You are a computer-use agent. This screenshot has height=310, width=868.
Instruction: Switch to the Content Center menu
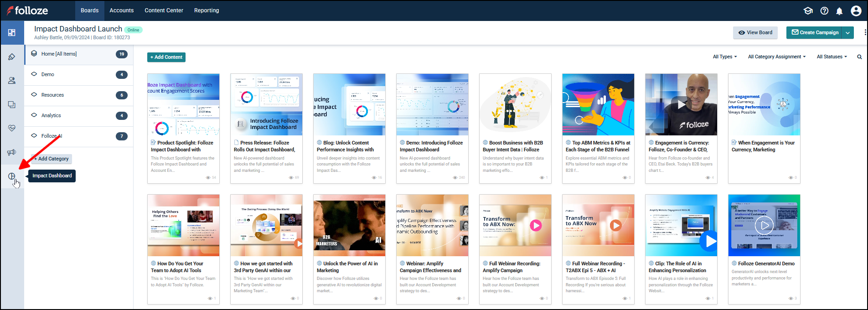tap(164, 10)
